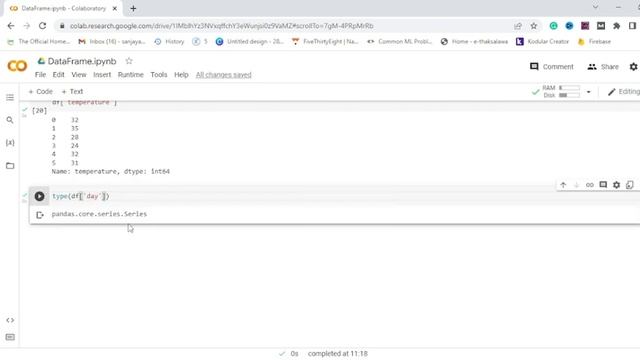This screenshot has height=360, width=640.
Task: Click the browser Forward arrow
Action: point(27,26)
